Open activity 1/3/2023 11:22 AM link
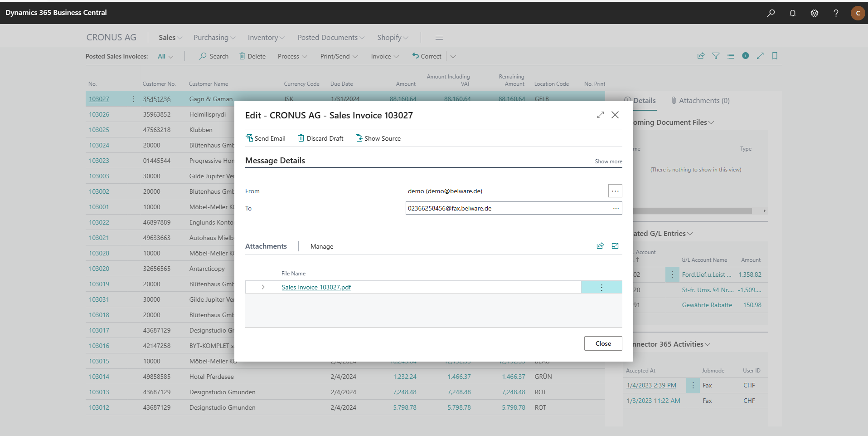 653,401
